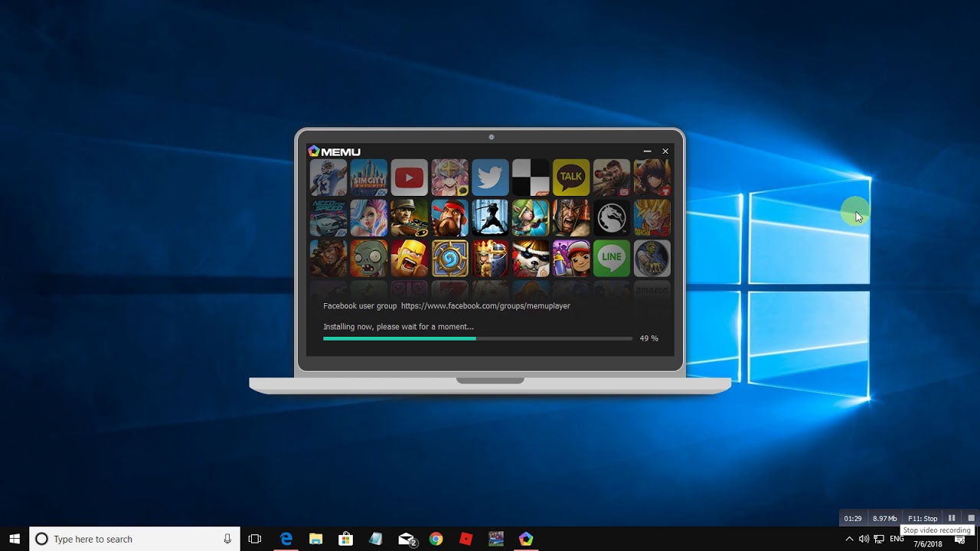Click the 'F11: Stop' recorder label
This screenshot has height=551, width=980.
923,518
